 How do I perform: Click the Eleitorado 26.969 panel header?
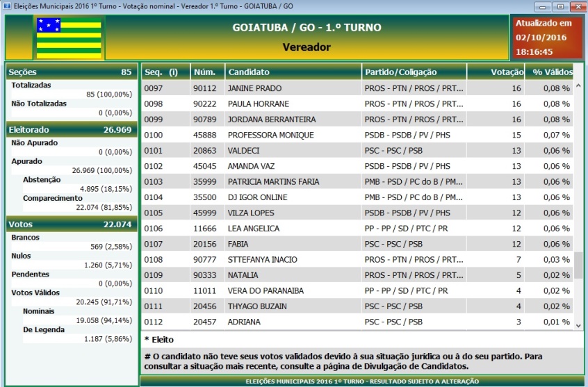point(72,130)
